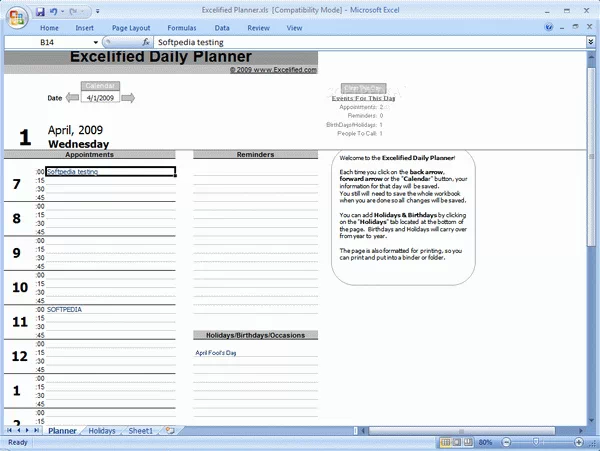This screenshot has height=451, width=600.
Task: Click the Reminders header
Action: click(255, 155)
